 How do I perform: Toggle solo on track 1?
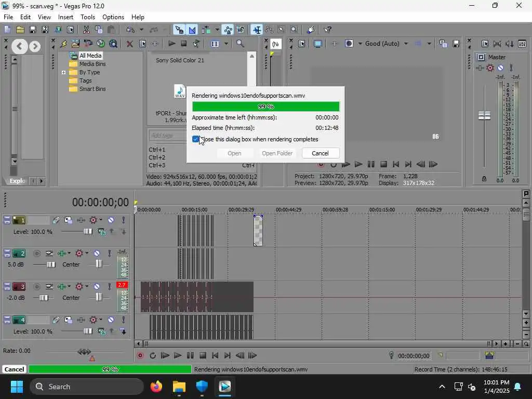(124, 220)
